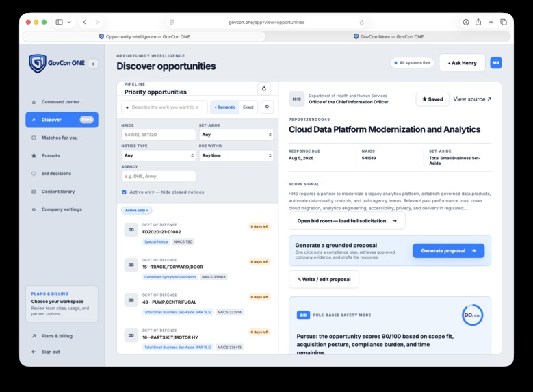
Task: Click the Company settings gear icon
Action: 34,209
